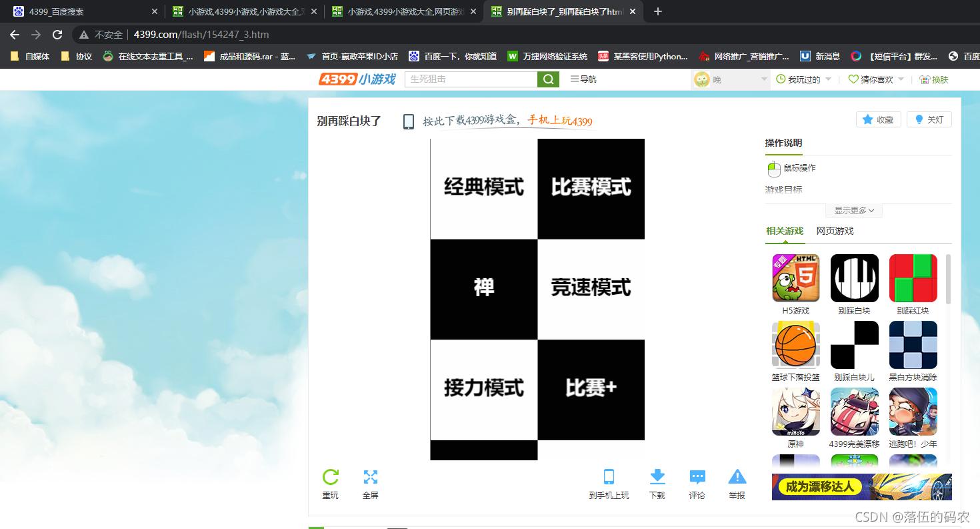The height and width of the screenshot is (529, 980).
Task: Click the 手机上玩4399 link
Action: [560, 122]
